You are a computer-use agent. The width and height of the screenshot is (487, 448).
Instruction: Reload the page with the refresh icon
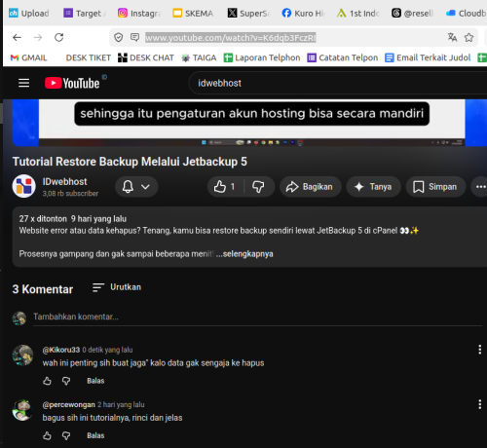pos(58,38)
